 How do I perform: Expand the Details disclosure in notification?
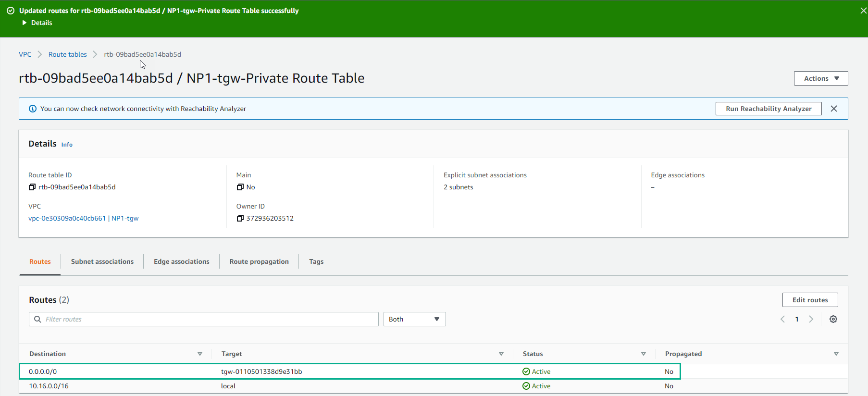coord(37,23)
